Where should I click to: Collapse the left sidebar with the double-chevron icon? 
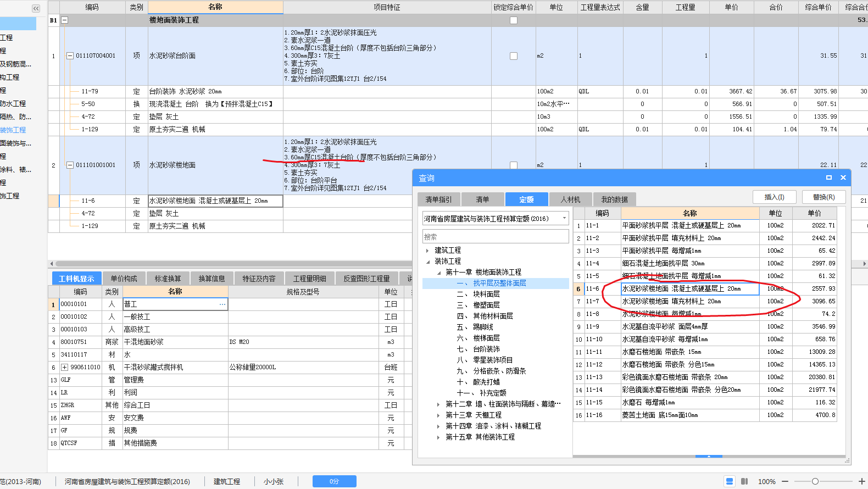tap(36, 8)
